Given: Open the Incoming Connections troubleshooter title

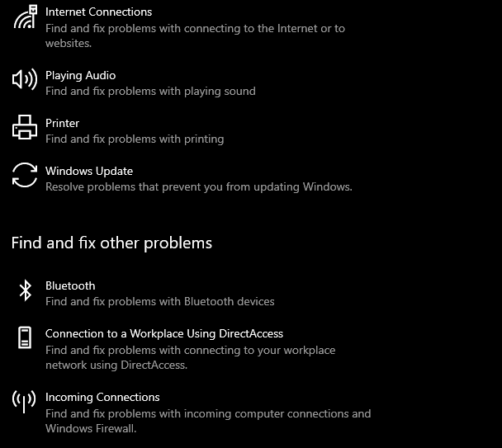Looking at the screenshot, I should click(x=102, y=398).
